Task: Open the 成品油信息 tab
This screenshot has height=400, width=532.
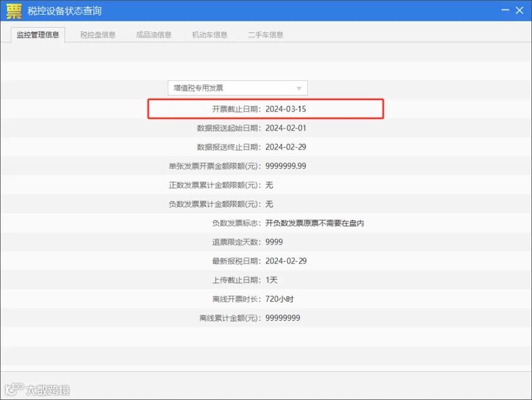Action: pos(154,35)
